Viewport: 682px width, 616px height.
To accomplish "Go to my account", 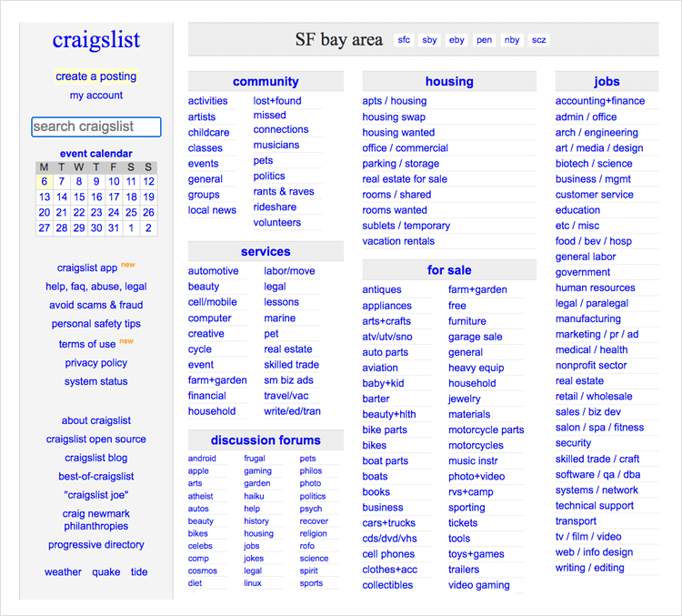I will [x=96, y=96].
